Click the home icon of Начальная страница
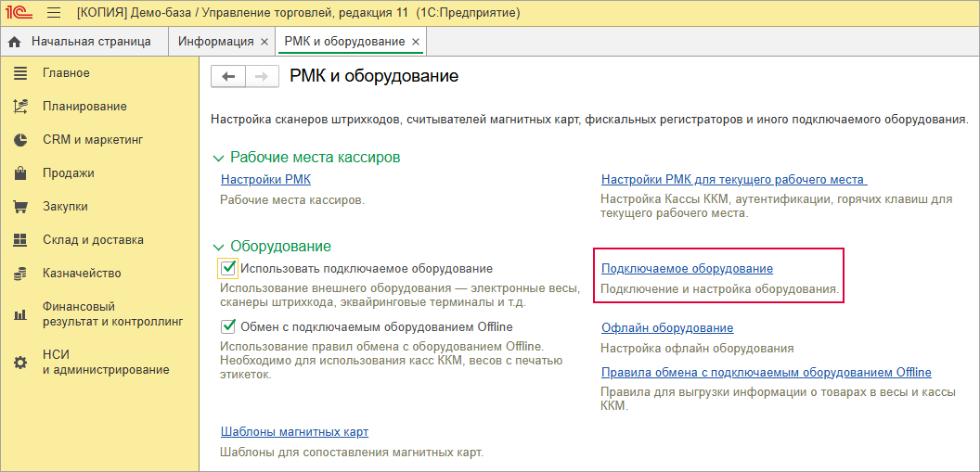This screenshot has height=472, width=980. tap(15, 42)
